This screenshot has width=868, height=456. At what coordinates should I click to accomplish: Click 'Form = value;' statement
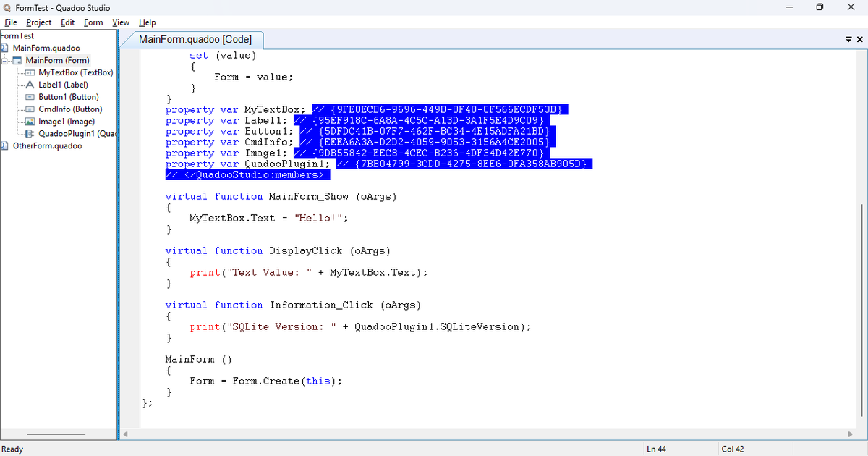pos(254,77)
